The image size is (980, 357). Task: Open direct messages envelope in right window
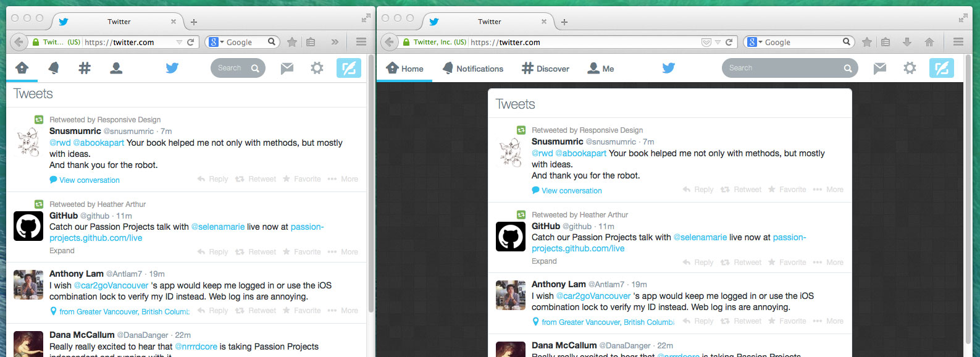880,68
